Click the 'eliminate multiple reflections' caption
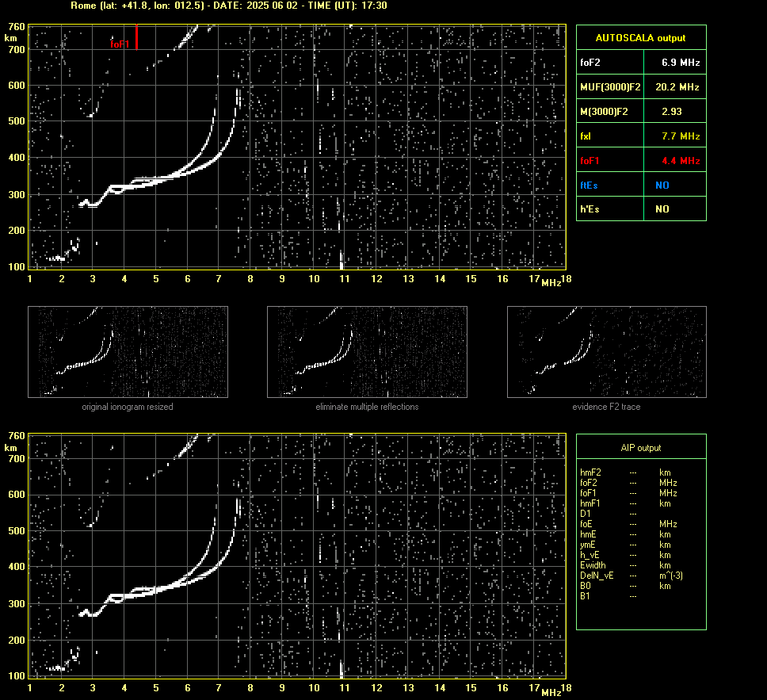The width and height of the screenshot is (767, 700). 367,407
